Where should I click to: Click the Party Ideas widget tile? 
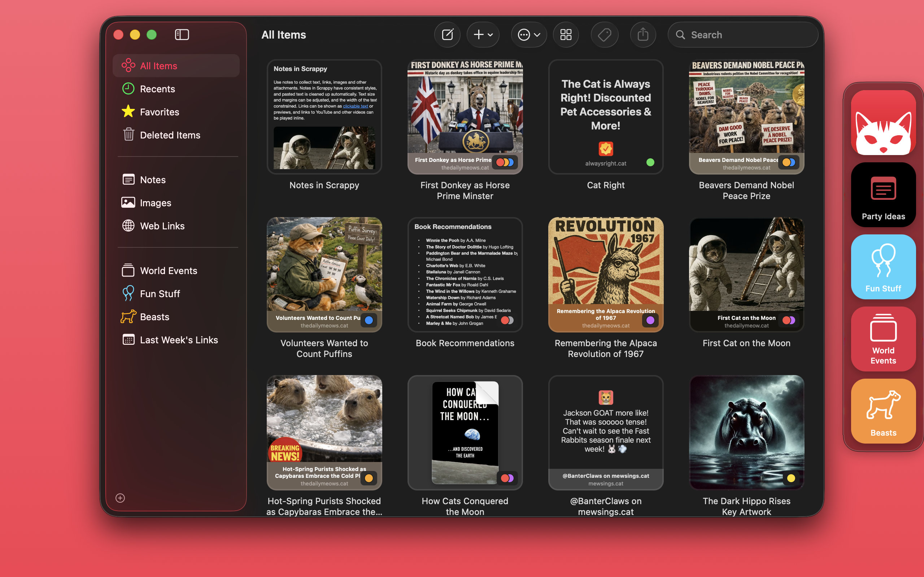[x=883, y=195]
